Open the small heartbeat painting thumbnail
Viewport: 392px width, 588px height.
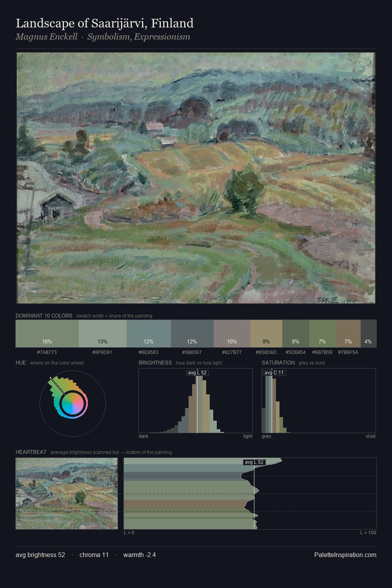[67, 494]
